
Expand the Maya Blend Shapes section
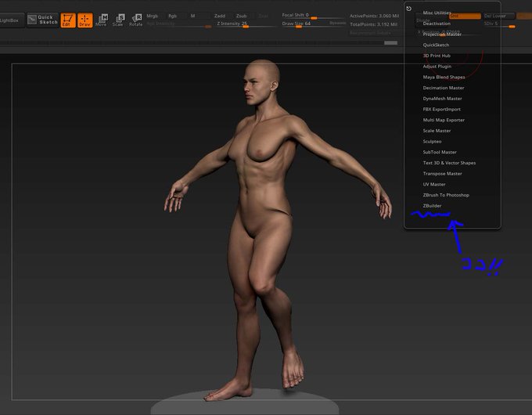coord(444,77)
